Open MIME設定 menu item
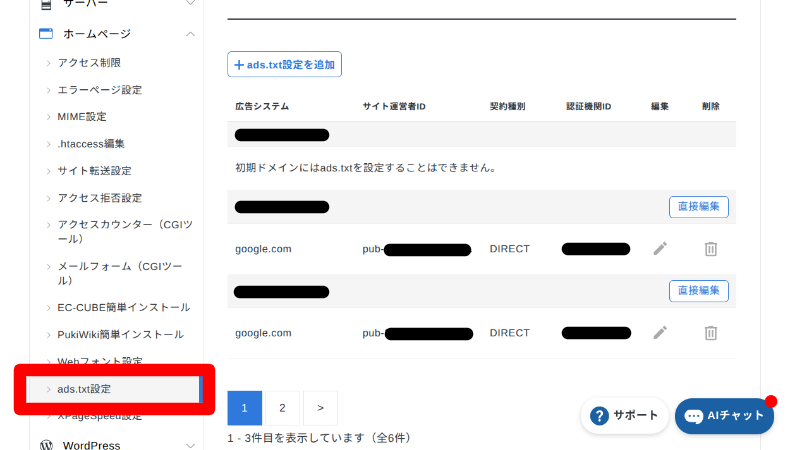790x450 pixels. pyautogui.click(x=82, y=116)
